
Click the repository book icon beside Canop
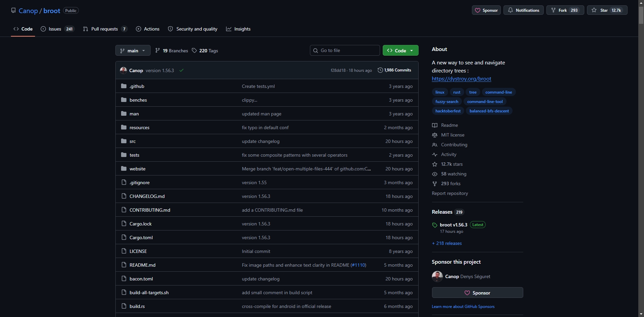[x=13, y=10]
